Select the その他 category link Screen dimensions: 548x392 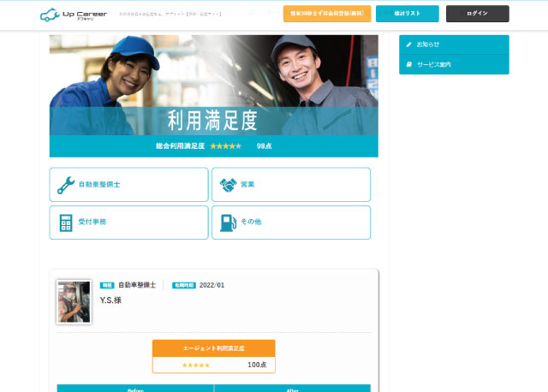[x=290, y=223]
